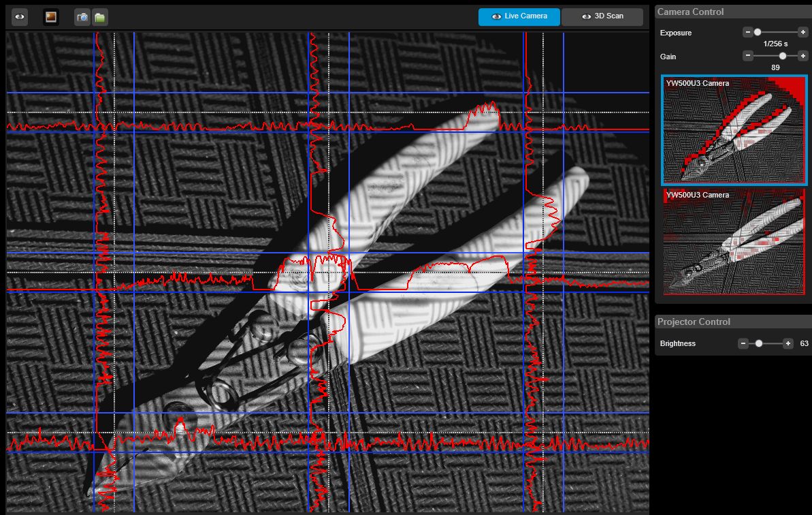Viewport: 812px width, 515px height.
Task: Collapse the Projector Control panel header
Action: click(732, 322)
